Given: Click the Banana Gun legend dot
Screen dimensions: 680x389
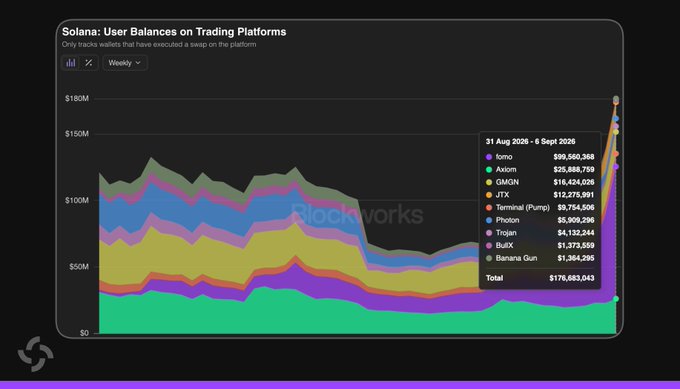Looking at the screenshot, I should pos(489,258).
